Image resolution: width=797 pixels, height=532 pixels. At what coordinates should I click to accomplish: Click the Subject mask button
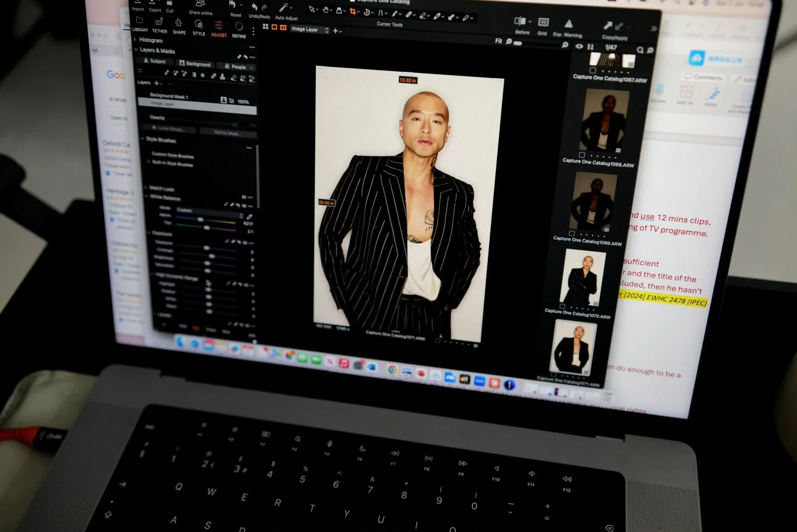point(154,61)
